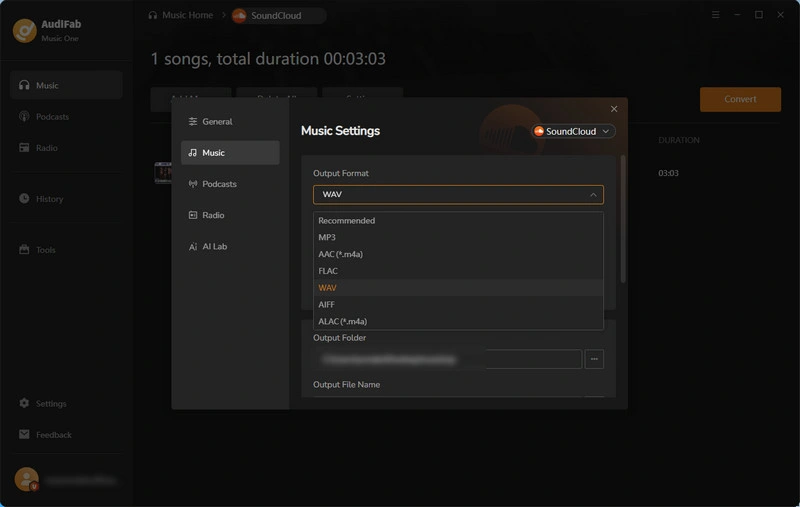Open History in main sidebar
The image size is (800, 507).
pos(66,199)
